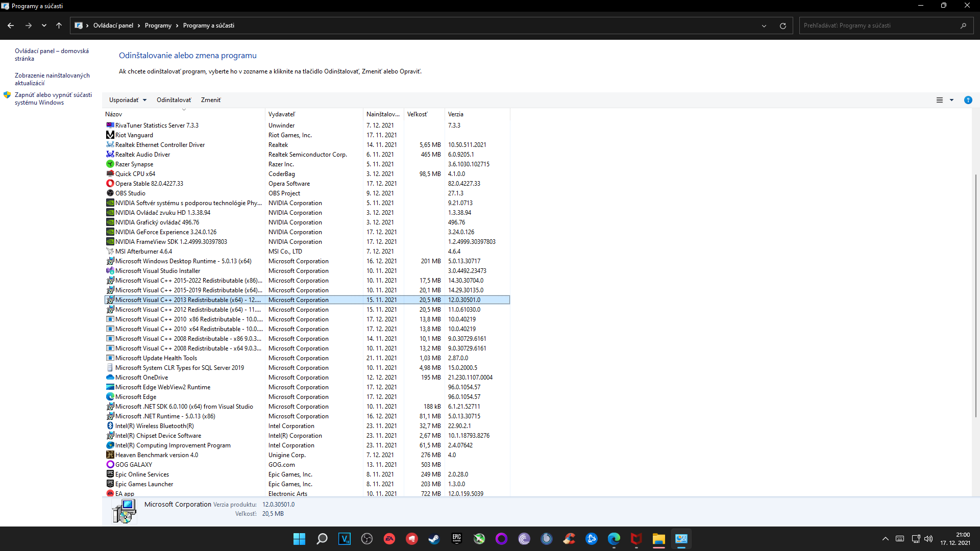The image size is (980, 551).
Task: Click the blue Help question mark icon
Action: 968,100
